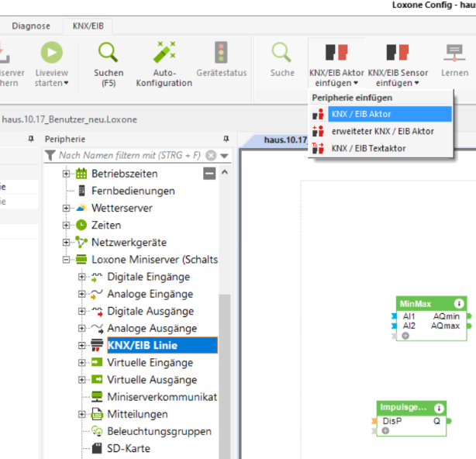Click KNX/EIB Sensor einfügen icon
Viewport: 476px width, 459px height.
(398, 52)
